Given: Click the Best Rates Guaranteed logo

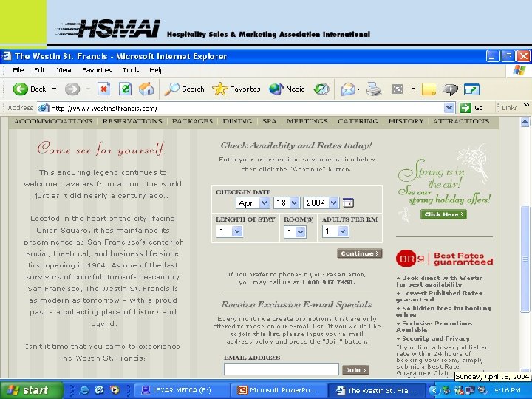Looking at the screenshot, I should [x=444, y=259].
